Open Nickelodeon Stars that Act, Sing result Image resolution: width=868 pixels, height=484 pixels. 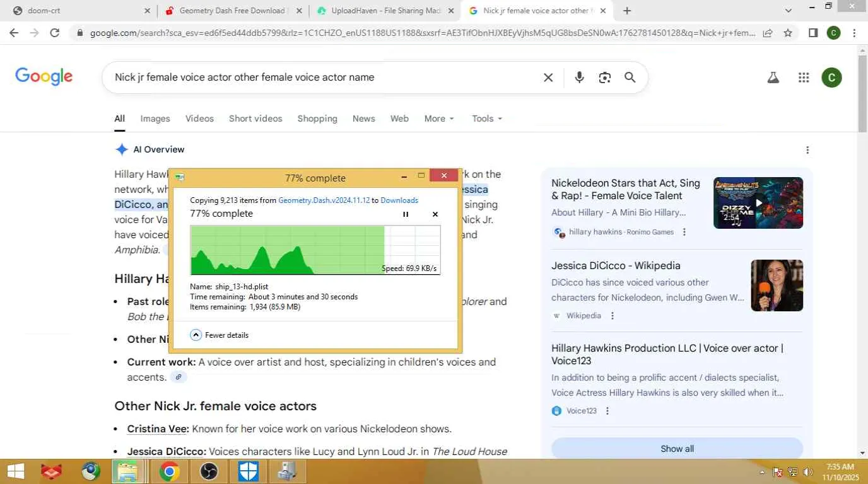pyautogui.click(x=626, y=189)
